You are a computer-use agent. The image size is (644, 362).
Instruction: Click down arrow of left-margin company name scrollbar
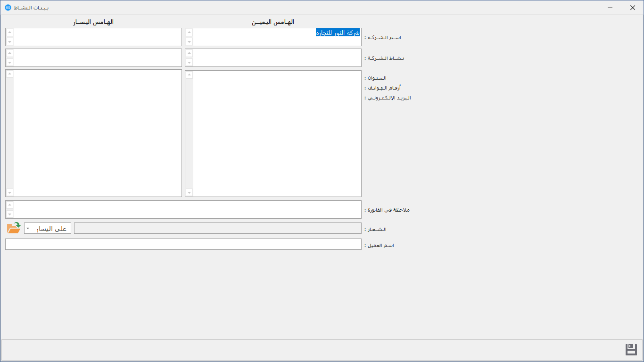point(9,41)
